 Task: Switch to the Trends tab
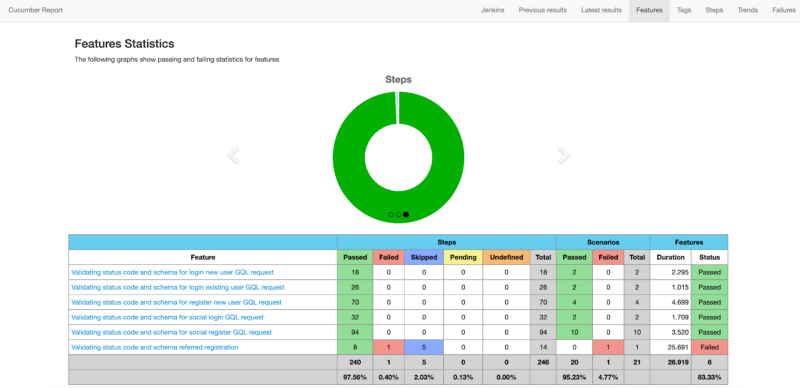coord(747,10)
